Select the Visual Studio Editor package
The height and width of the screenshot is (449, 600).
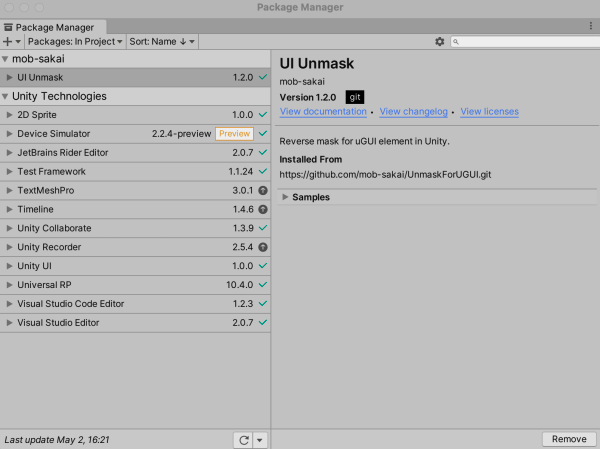(x=135, y=323)
